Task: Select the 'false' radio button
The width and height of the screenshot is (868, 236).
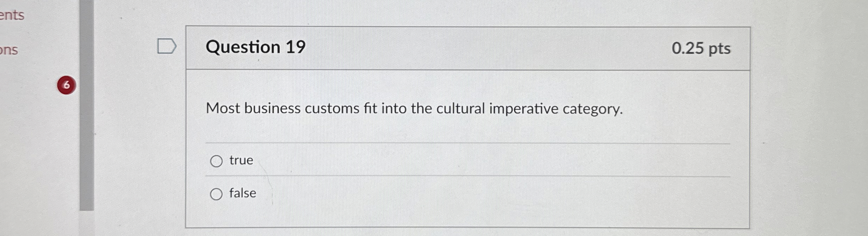Action: tap(217, 193)
